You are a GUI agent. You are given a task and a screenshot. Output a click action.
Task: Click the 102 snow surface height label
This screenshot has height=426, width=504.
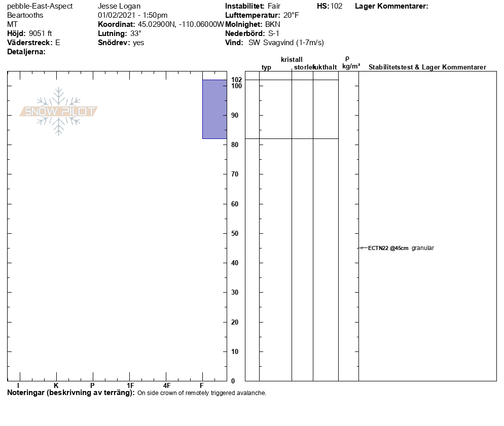pyautogui.click(x=236, y=80)
